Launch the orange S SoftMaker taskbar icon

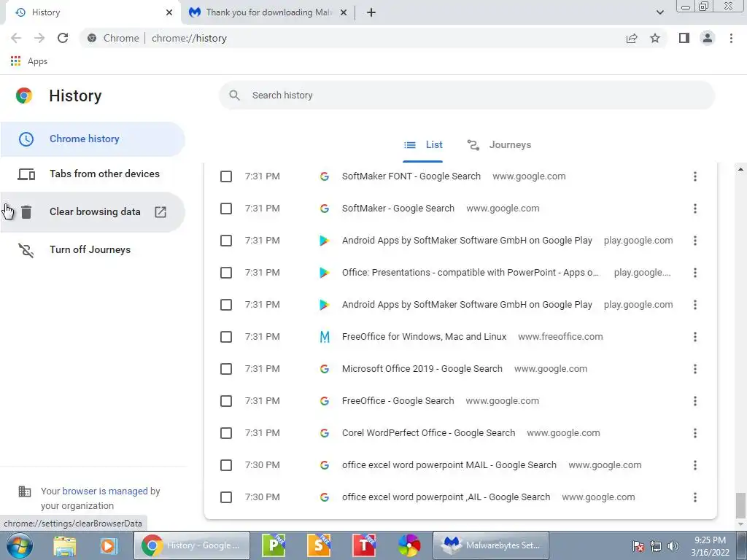pos(319,545)
